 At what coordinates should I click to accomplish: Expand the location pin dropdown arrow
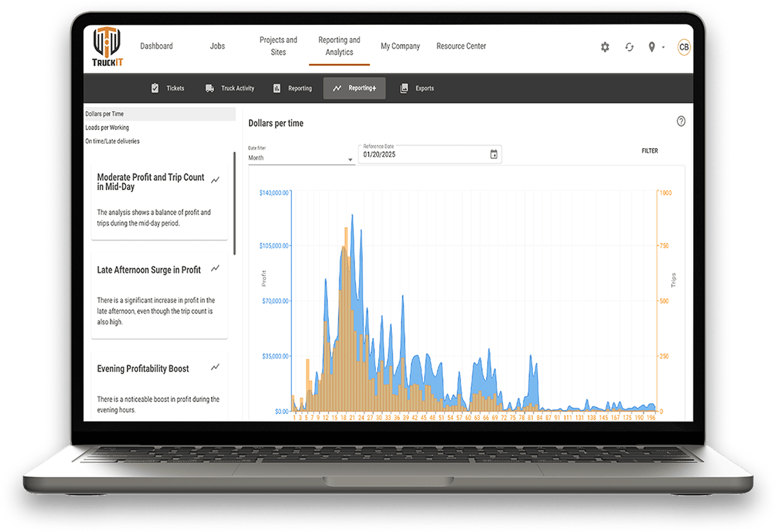(x=663, y=47)
